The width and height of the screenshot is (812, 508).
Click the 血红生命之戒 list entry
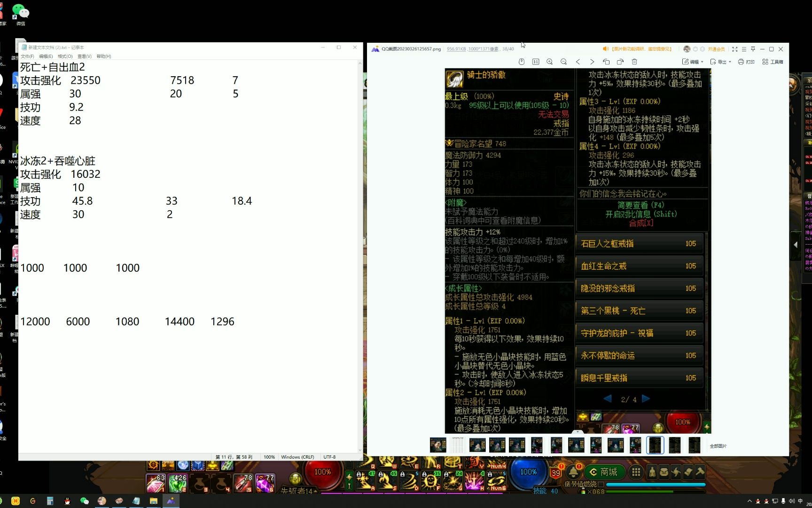coord(639,266)
